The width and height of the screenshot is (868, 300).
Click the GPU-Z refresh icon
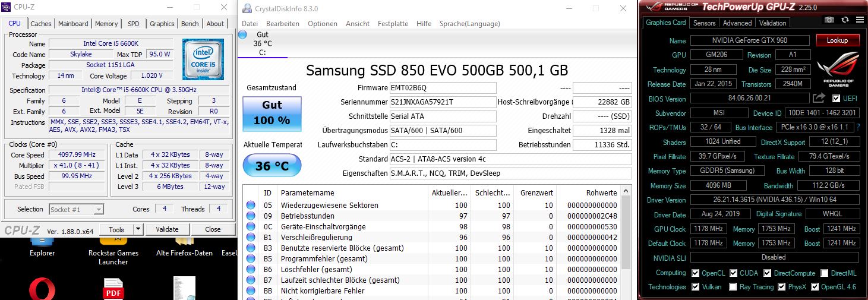tap(845, 21)
